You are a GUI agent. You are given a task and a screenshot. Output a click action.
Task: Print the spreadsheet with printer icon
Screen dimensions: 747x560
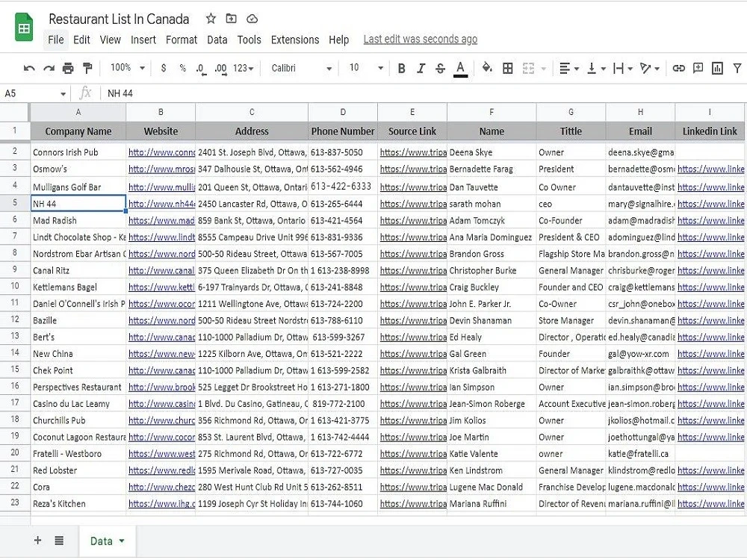pyautogui.click(x=68, y=69)
